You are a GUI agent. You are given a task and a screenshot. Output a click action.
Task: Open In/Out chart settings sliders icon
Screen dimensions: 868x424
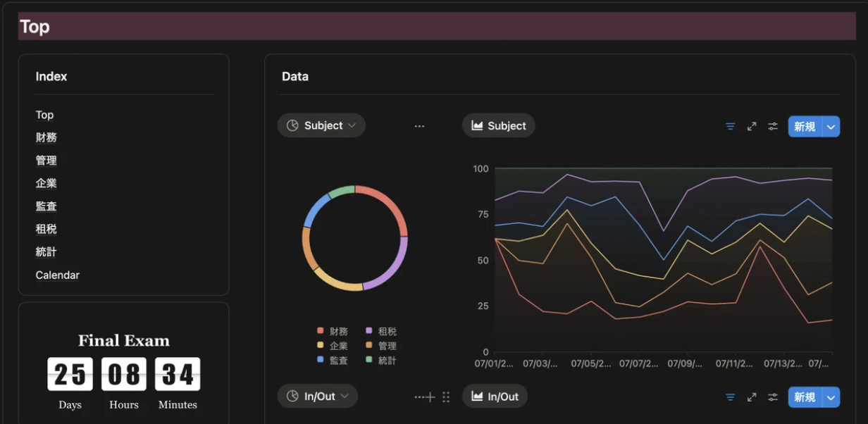click(x=773, y=397)
